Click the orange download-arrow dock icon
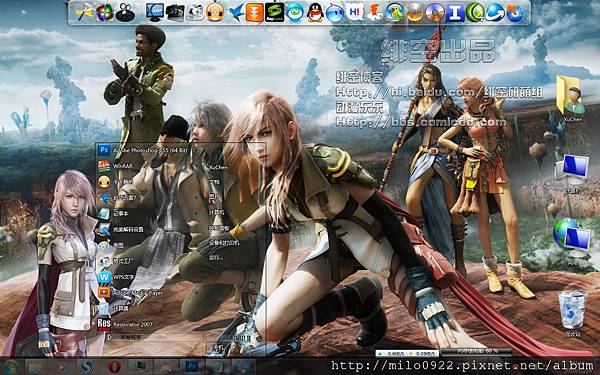 [x=254, y=13]
